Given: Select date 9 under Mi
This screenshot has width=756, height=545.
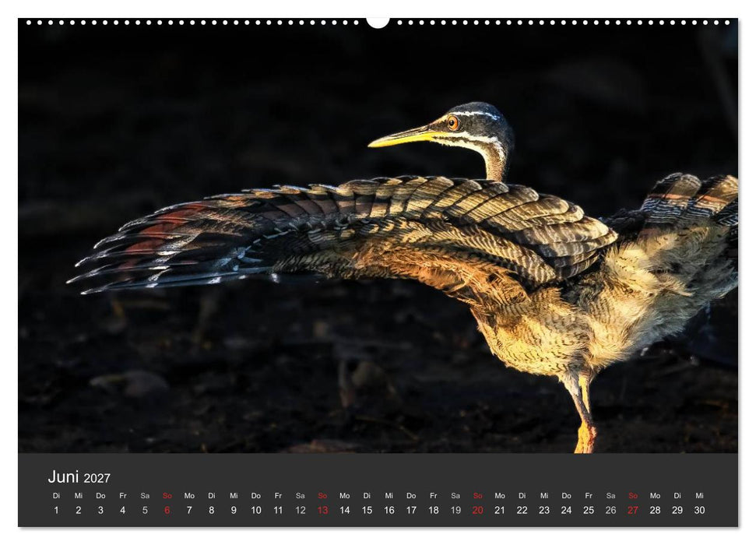Looking at the screenshot, I should (234, 510).
